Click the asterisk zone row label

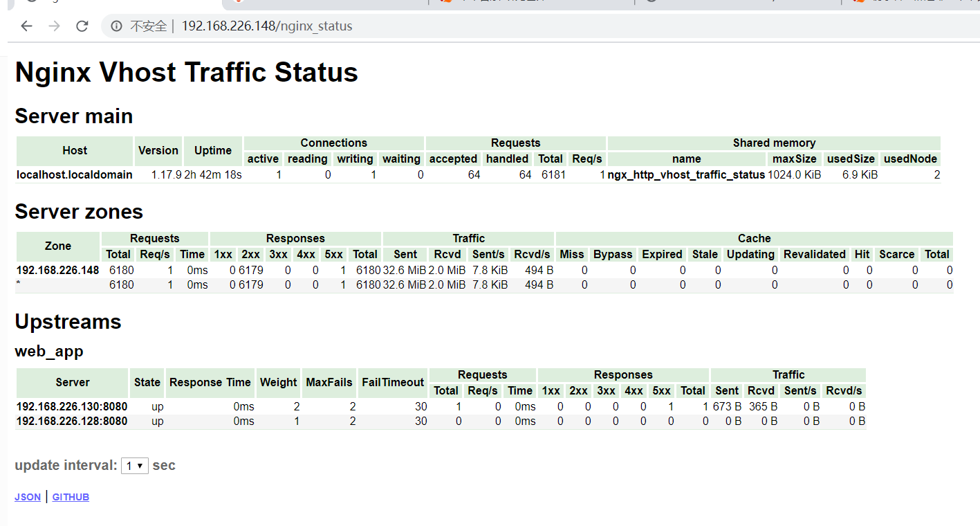[x=19, y=285]
